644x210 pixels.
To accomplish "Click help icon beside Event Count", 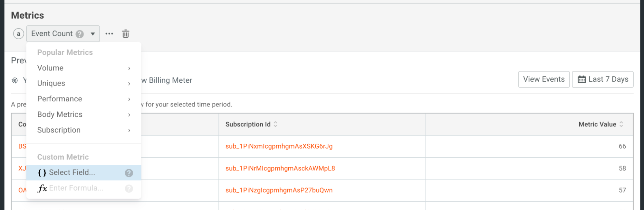I will coord(80,34).
